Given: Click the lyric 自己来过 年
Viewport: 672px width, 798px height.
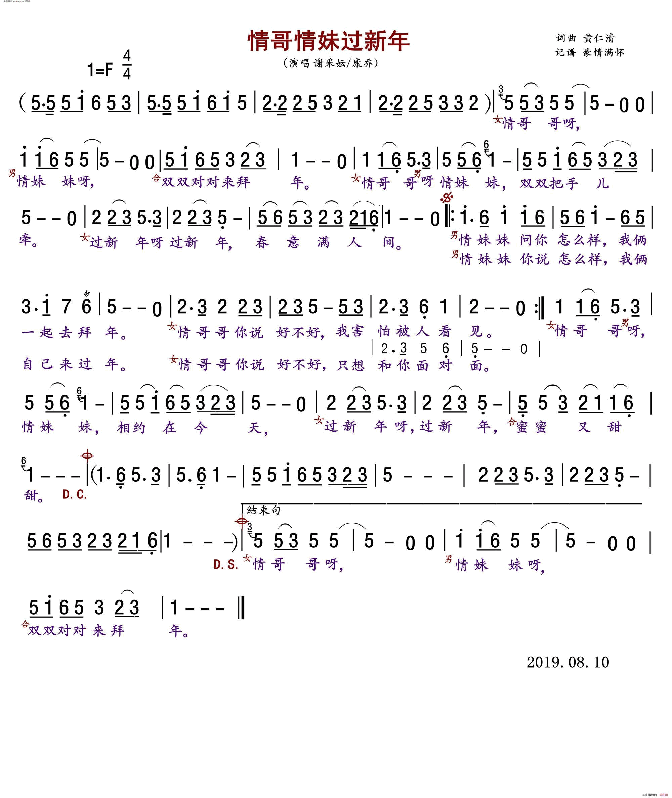Looking at the screenshot, I should point(75,364).
